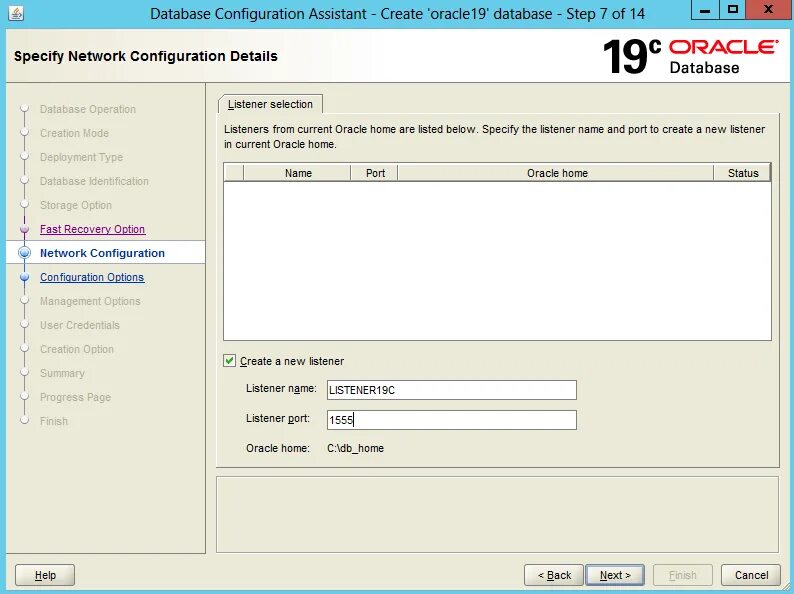Click the Management Options step label

90,301
